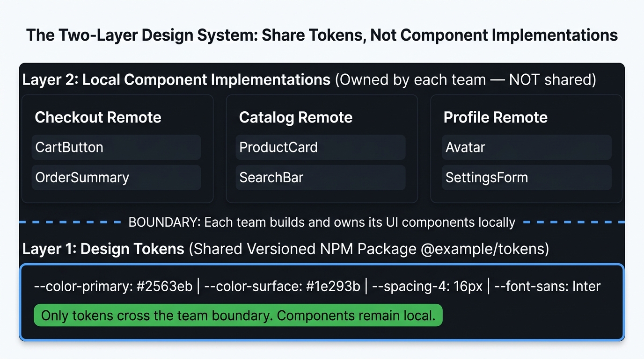Click the CartButton component row
Screen dimensions: 644x359
116,147
